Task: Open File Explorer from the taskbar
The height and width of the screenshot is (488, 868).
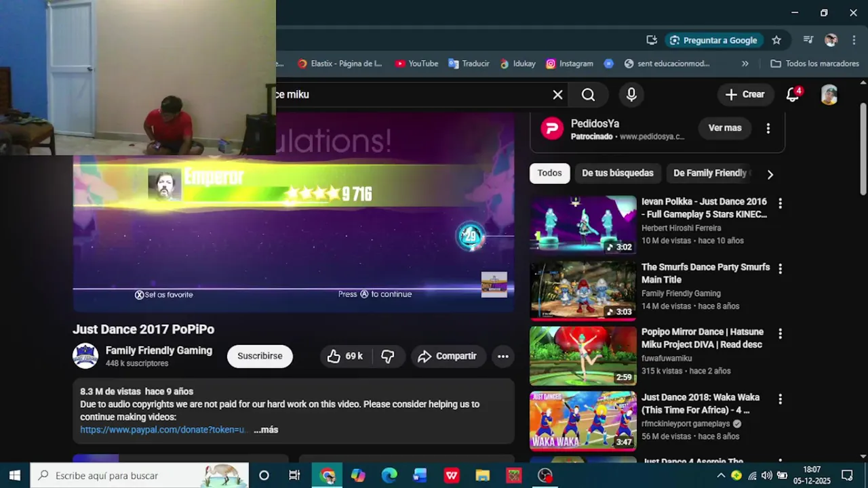Action: pos(482,476)
